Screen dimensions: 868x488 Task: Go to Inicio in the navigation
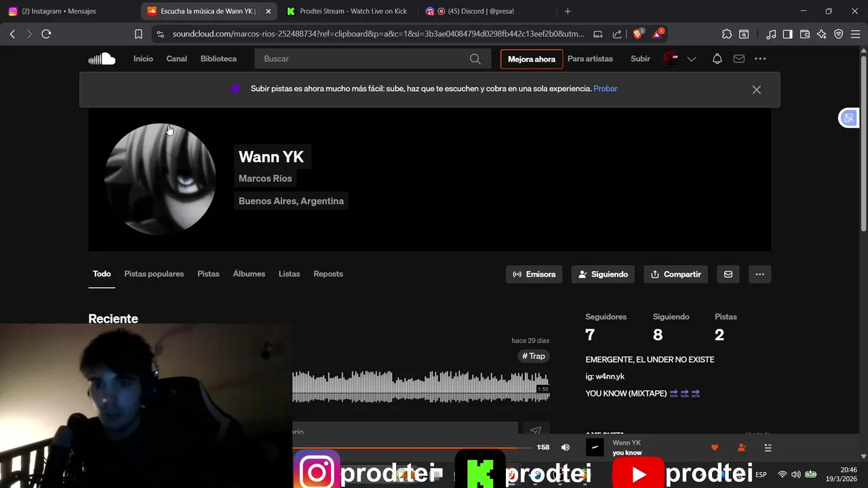pyautogui.click(x=143, y=59)
